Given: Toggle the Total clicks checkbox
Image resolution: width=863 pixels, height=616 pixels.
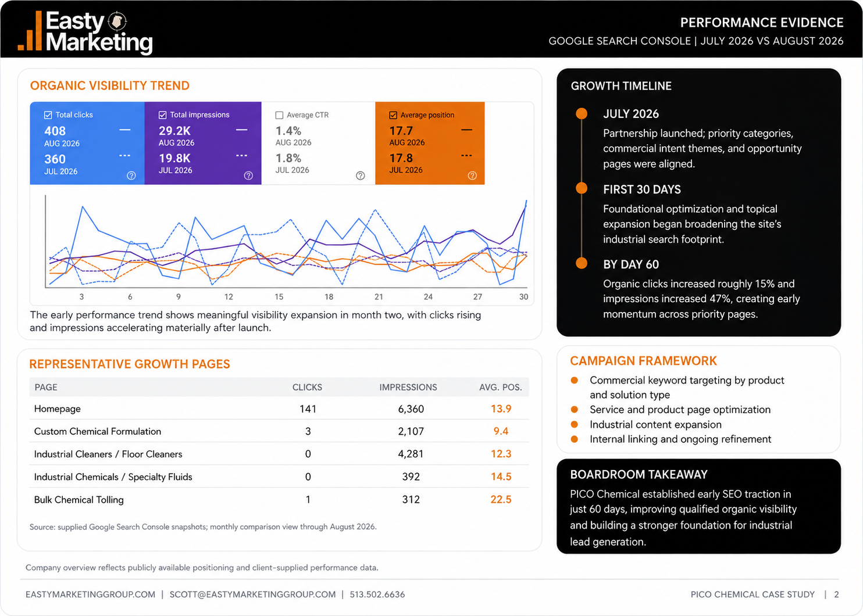Looking at the screenshot, I should point(48,115).
